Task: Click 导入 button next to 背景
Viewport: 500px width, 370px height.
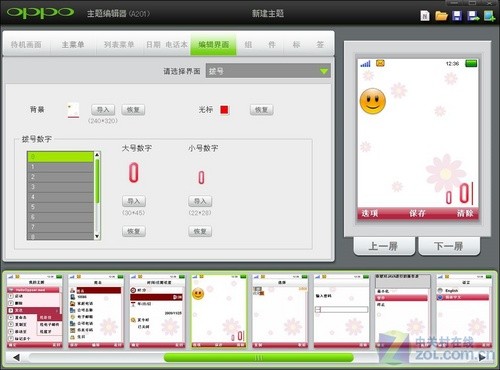Action: 103,110
